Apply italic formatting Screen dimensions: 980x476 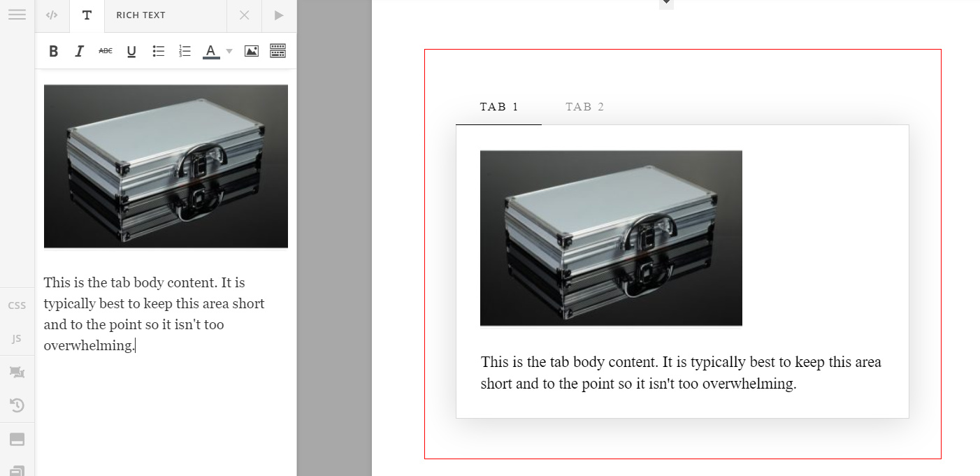[x=79, y=51]
